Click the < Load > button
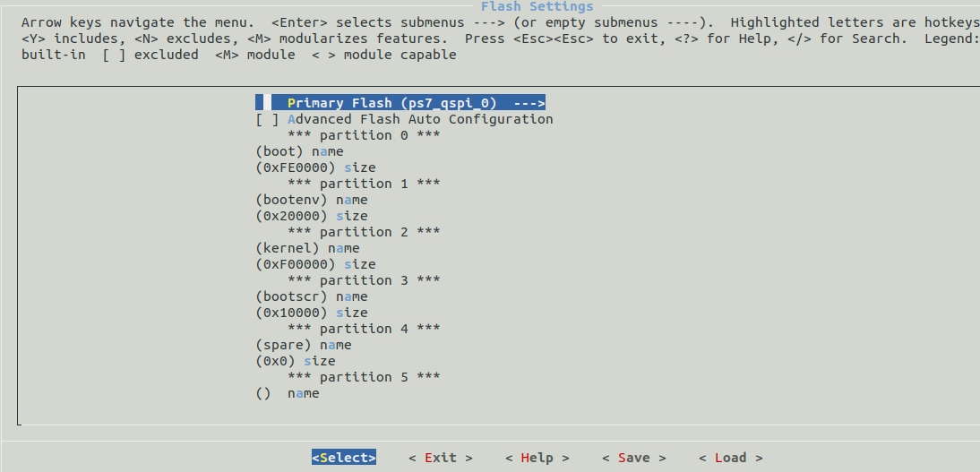Viewport: 980px width, 472px height. pyautogui.click(x=731, y=458)
